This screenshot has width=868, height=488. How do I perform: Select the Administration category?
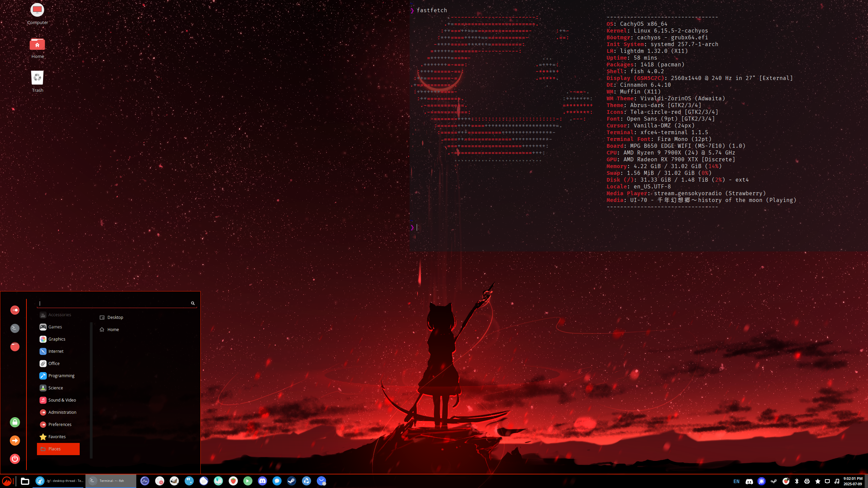coord(58,412)
